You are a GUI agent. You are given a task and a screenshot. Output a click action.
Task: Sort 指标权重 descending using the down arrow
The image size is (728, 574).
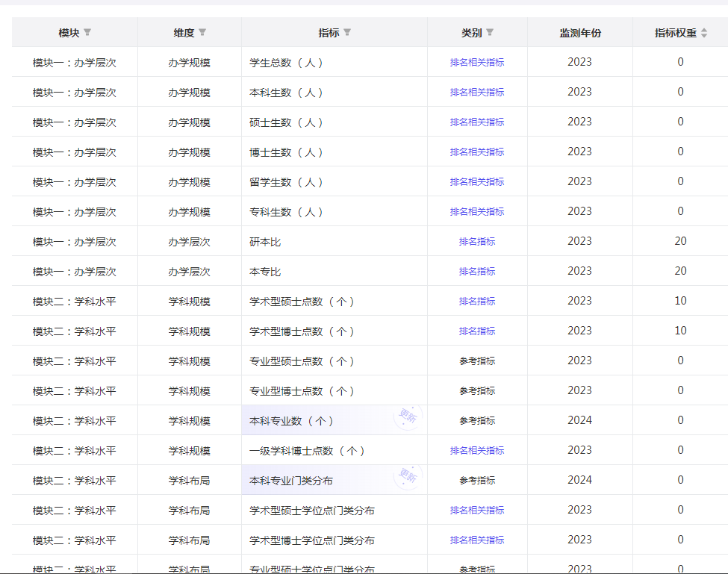[704, 37]
